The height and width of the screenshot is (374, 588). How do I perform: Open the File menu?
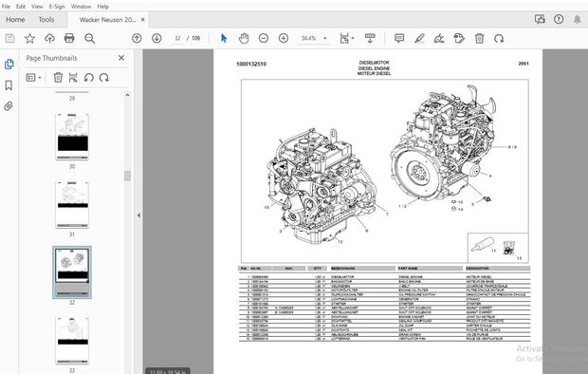(6, 7)
